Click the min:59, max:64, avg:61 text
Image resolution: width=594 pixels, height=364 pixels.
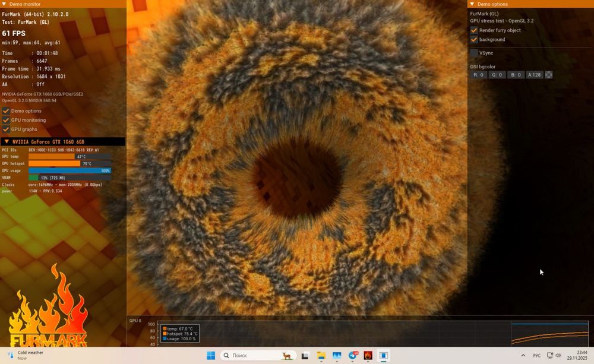[x=31, y=43]
